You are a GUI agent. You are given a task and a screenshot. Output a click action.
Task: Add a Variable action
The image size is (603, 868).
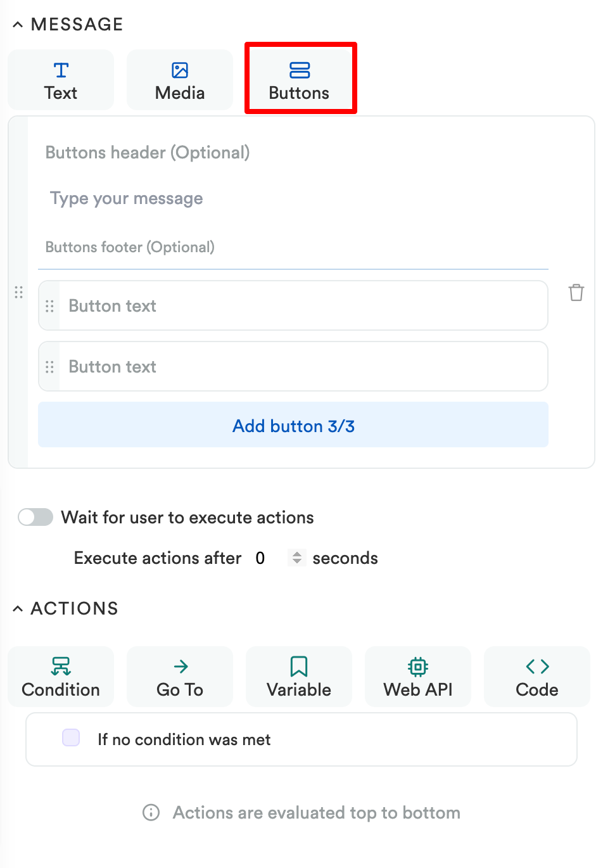(x=299, y=677)
